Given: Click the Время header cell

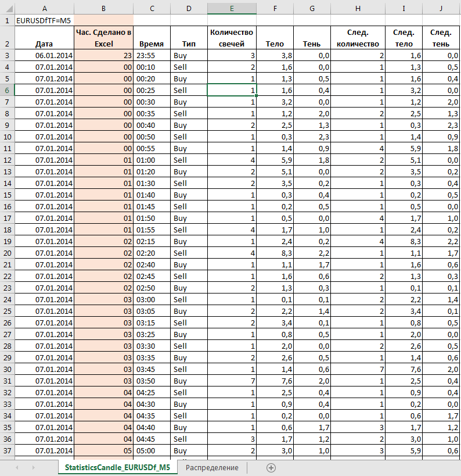Looking at the screenshot, I should [x=152, y=38].
